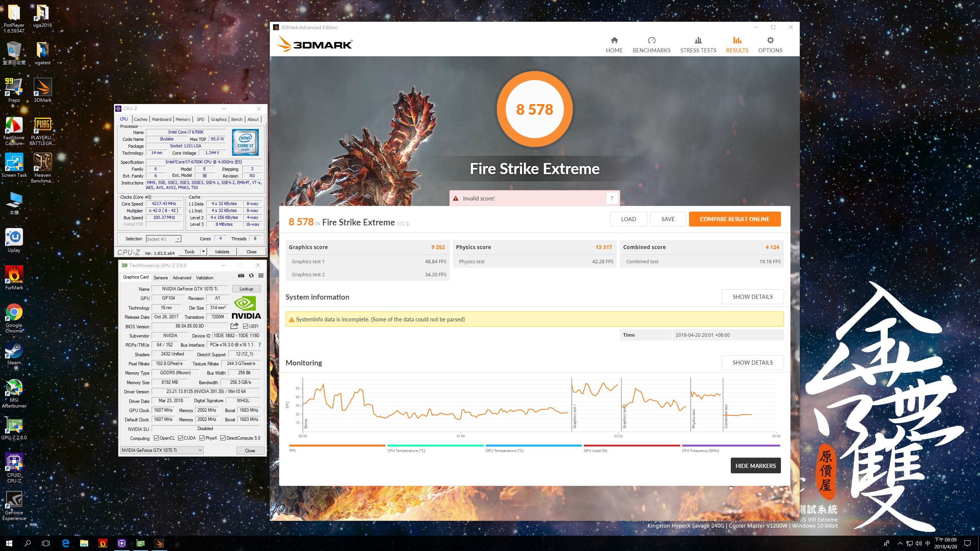The width and height of the screenshot is (980, 551).
Task: Toggle the DirectCompute 5.0 checkbox
Action: 223,438
